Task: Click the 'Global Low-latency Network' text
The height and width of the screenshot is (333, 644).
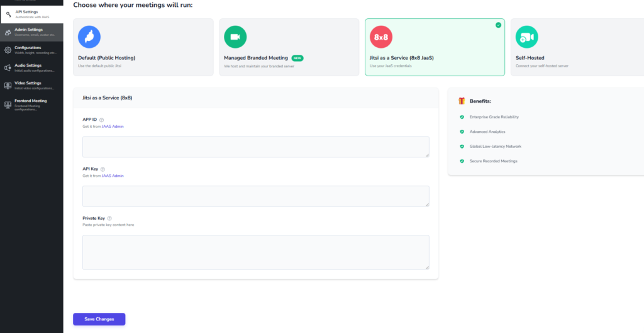Action: pyautogui.click(x=496, y=146)
